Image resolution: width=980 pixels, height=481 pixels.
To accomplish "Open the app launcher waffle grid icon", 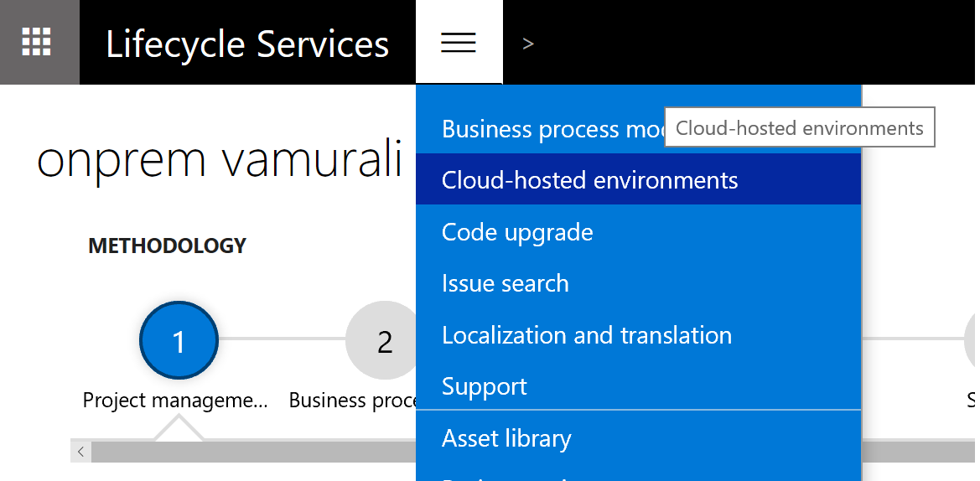I will 37,42.
